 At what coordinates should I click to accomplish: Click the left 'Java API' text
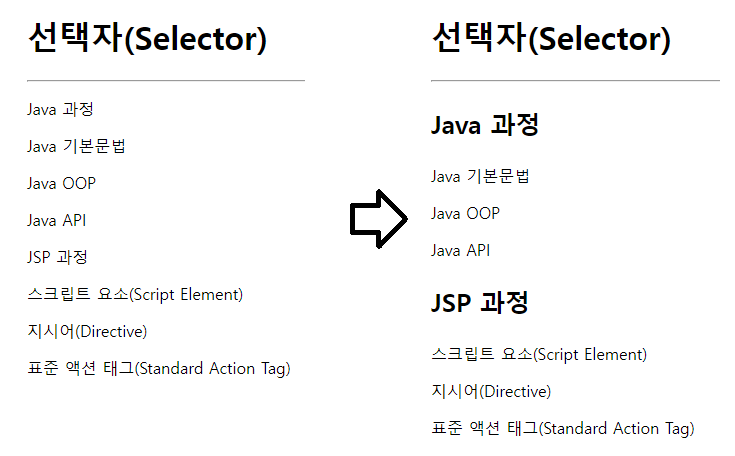pyautogui.click(x=57, y=220)
